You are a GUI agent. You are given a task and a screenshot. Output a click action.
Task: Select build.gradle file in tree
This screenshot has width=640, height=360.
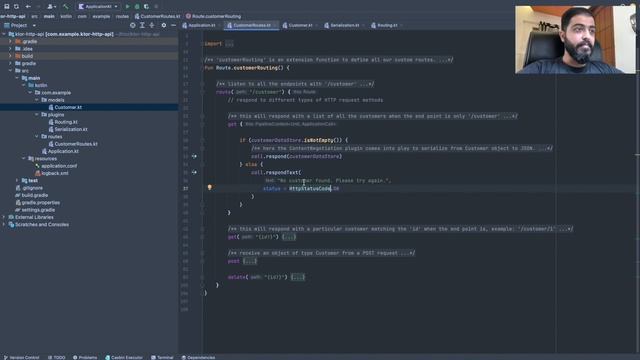click(31, 196)
